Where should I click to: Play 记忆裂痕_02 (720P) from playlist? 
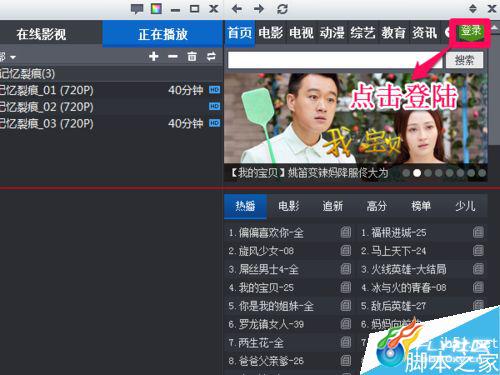pos(111,107)
